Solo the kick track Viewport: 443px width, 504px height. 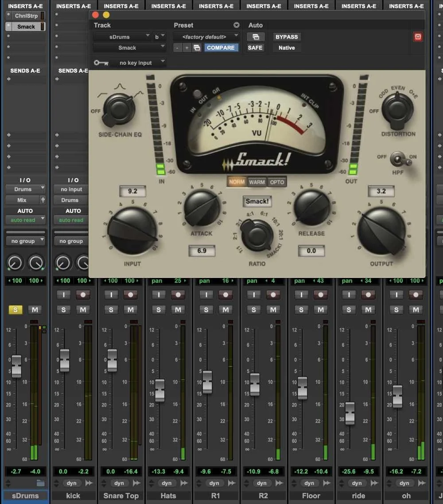64,309
